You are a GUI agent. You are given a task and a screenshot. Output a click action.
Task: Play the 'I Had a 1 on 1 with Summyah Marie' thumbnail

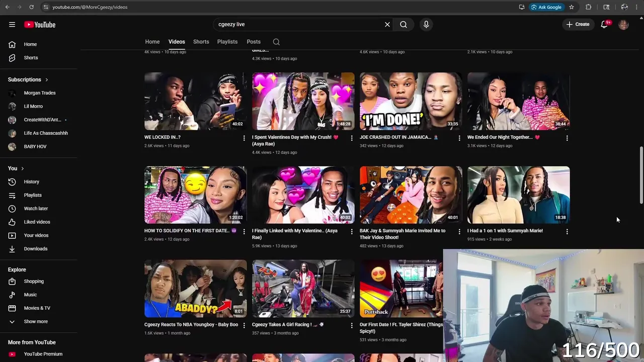pos(519,195)
